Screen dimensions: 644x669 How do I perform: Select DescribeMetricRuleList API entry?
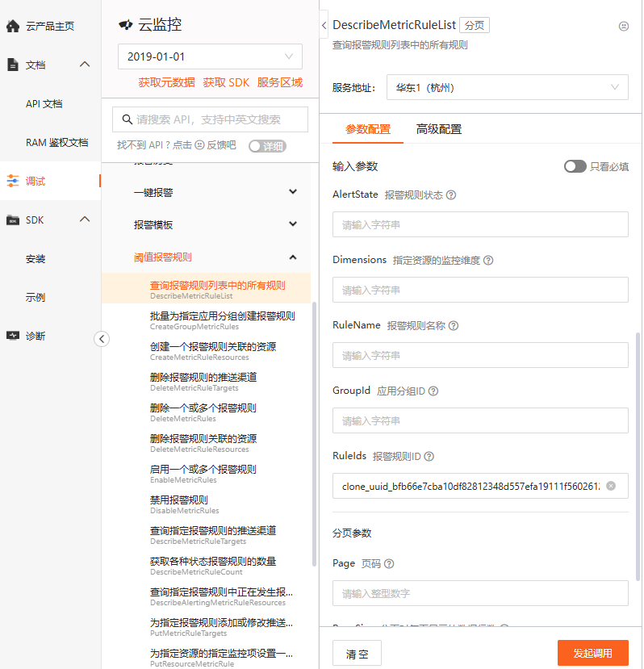tap(206, 288)
